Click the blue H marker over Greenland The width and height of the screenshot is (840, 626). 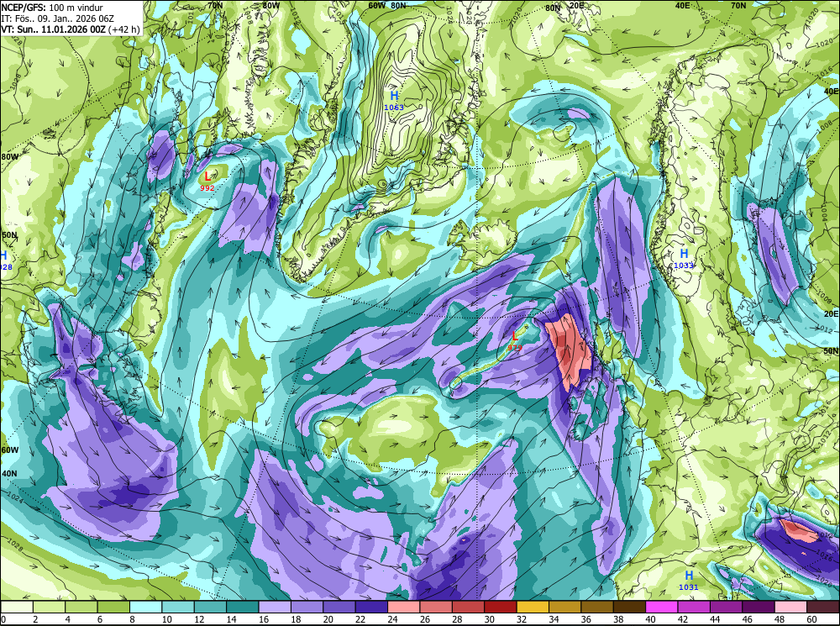click(394, 96)
